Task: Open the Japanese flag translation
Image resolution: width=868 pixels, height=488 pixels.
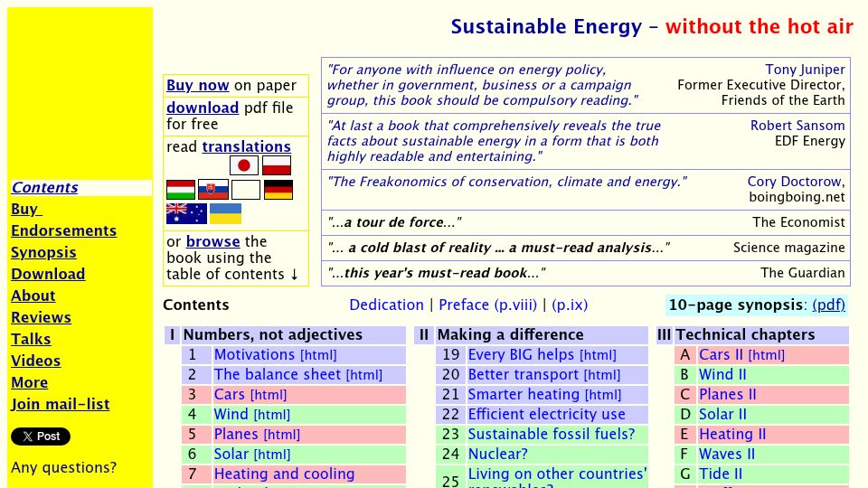Action: (x=244, y=165)
